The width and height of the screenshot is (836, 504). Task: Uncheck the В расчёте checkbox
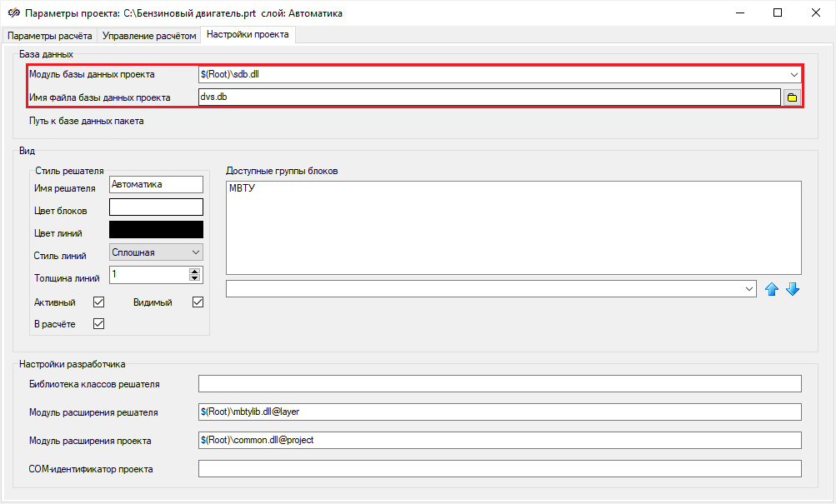98,324
